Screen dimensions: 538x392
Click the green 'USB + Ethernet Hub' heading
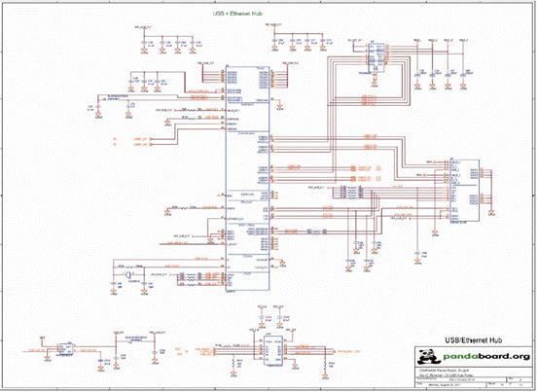[x=237, y=14]
